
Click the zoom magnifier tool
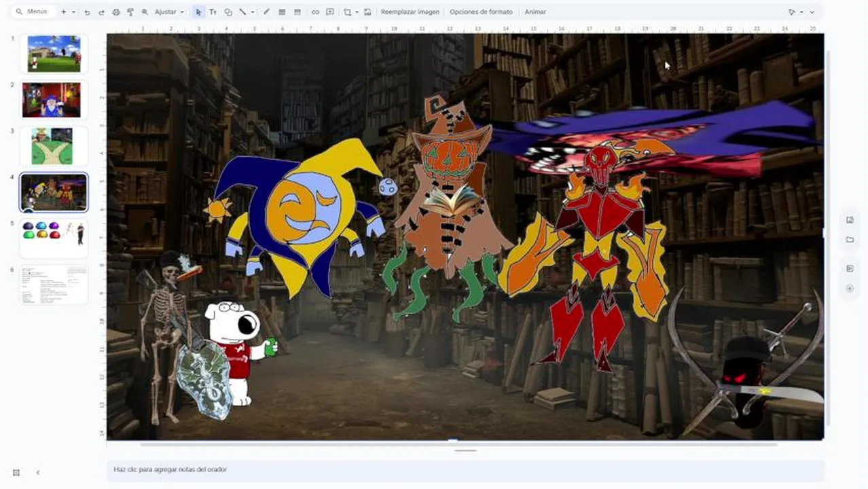[x=145, y=12]
